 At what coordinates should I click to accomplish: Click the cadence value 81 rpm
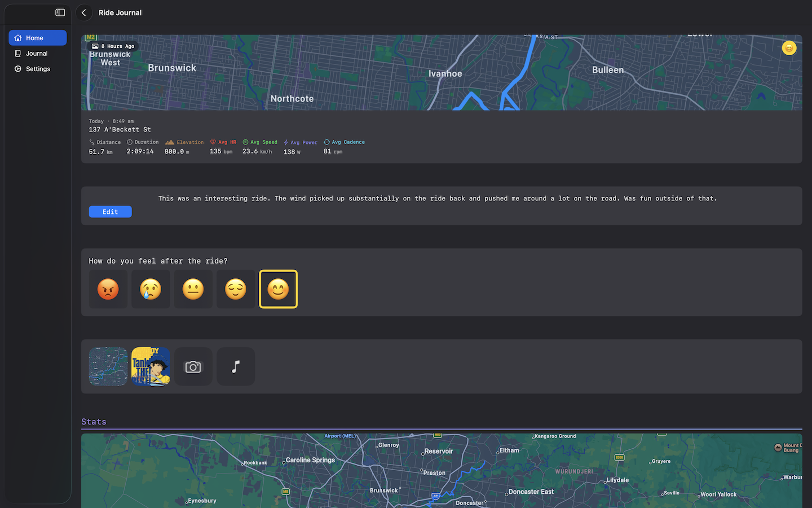click(333, 151)
